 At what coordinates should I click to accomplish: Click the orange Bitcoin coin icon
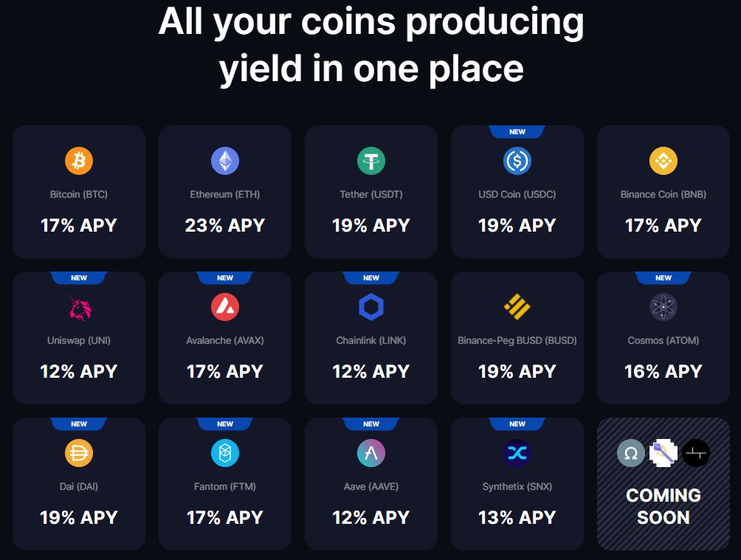(79, 160)
